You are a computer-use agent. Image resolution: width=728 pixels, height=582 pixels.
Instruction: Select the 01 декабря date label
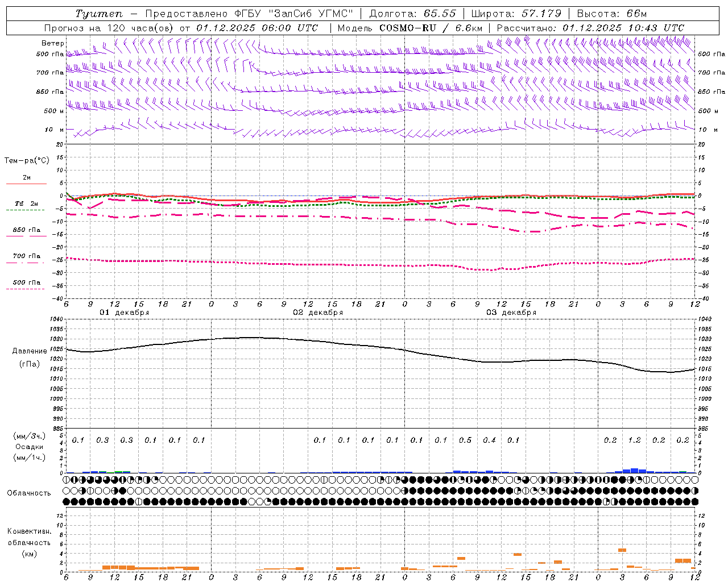(x=125, y=313)
